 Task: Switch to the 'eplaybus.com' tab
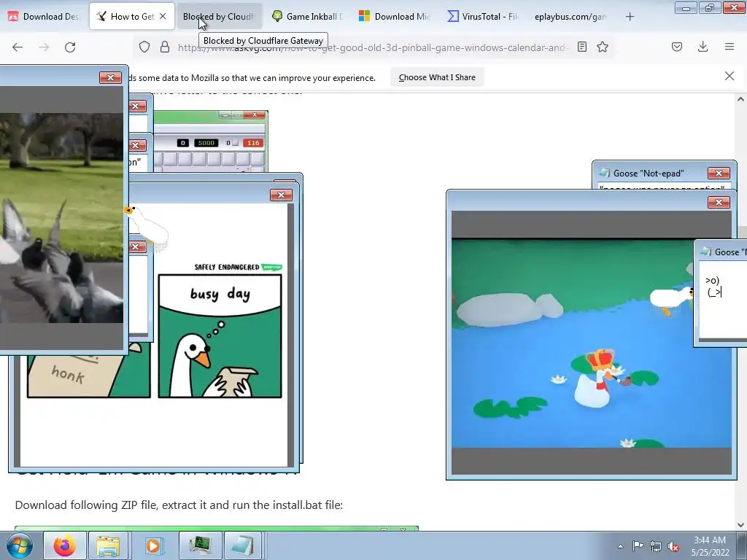[x=570, y=17]
